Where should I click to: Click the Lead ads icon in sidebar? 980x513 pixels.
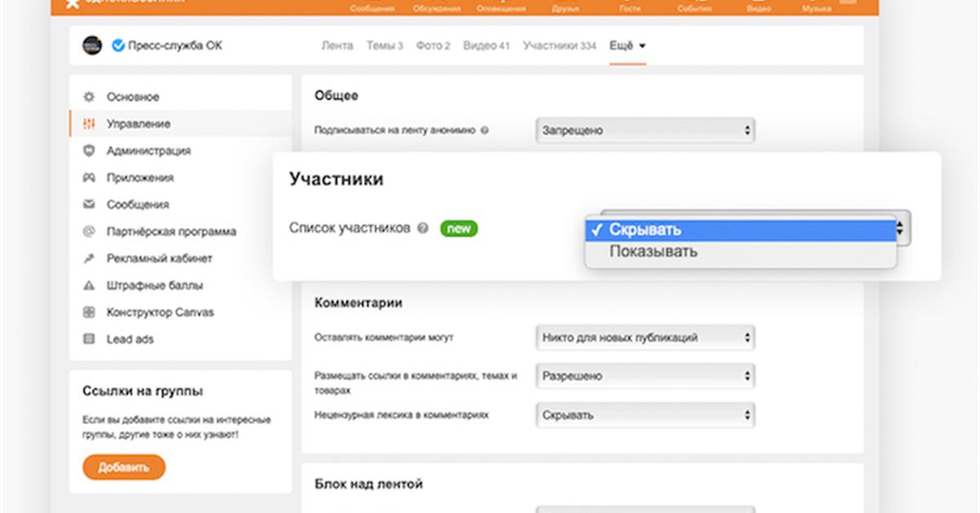(x=89, y=339)
